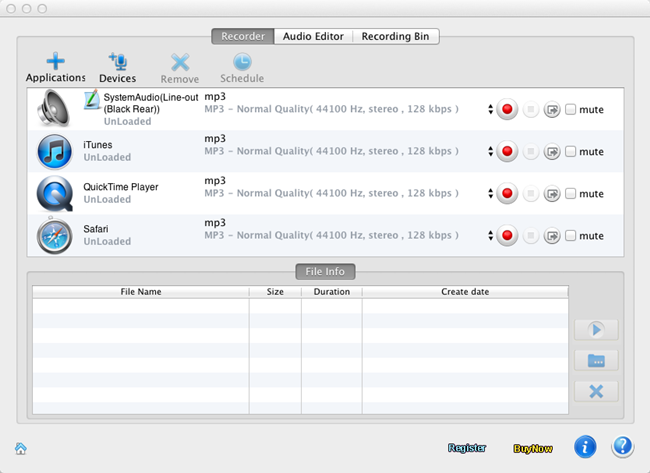The height and width of the screenshot is (473, 650).
Task: Open format selector for QuickTime Player
Action: (x=490, y=194)
